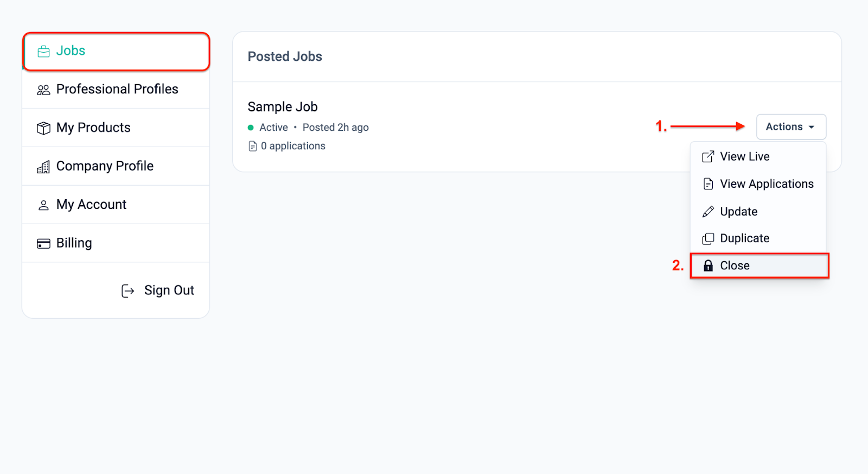The width and height of the screenshot is (868, 474).
Task: Click the person icon next to My Account
Action: pyautogui.click(x=43, y=205)
